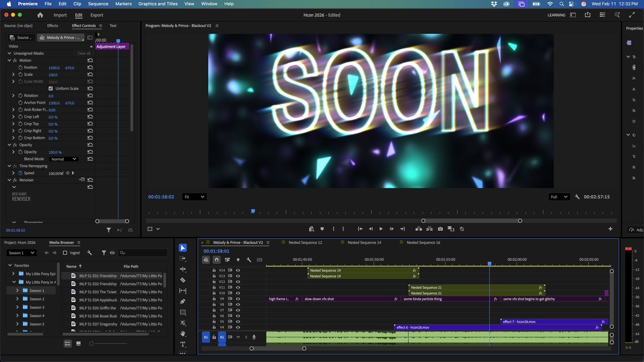Screen dimensions: 644x362
Task: Toggle snapping magnet in timeline
Action: 216,260
